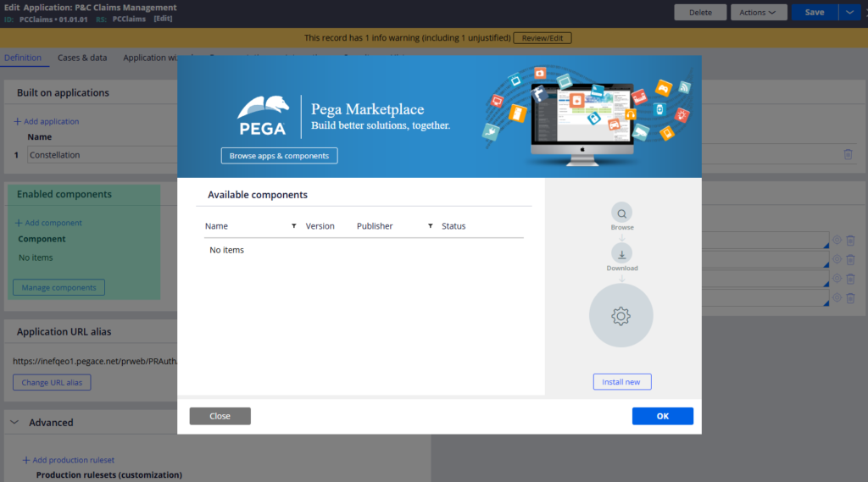Click the large gear install icon
Screen dimensions: 868x482
pyautogui.click(x=621, y=316)
